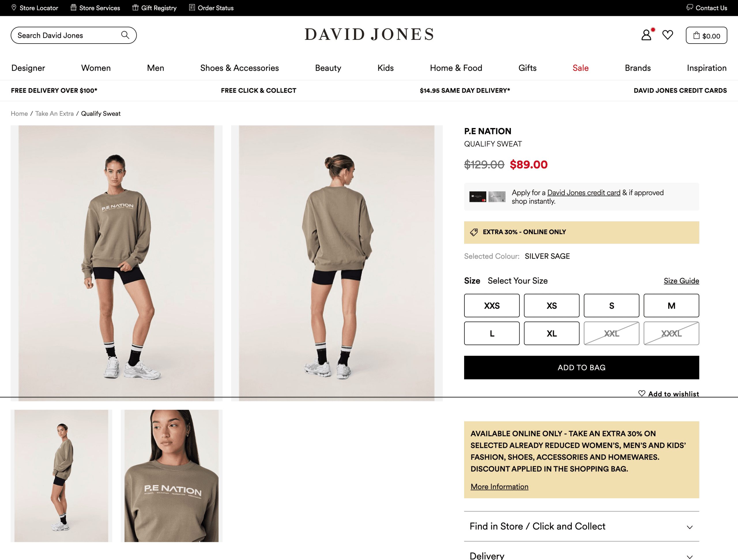
Task: Expand the Delivery section
Action: point(581,553)
